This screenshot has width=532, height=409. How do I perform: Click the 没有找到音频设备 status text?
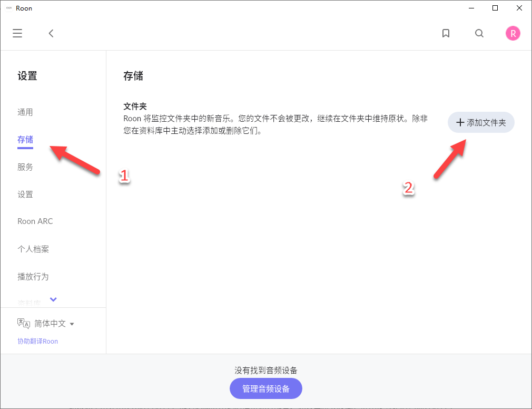point(265,371)
